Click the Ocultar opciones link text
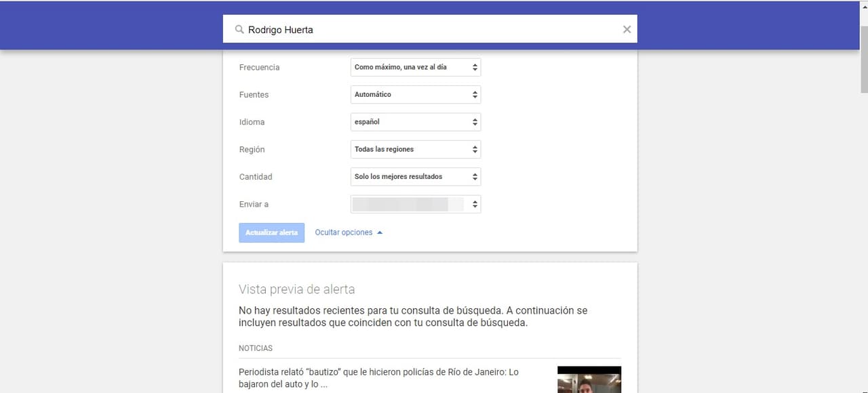The height and width of the screenshot is (393, 868). coord(343,232)
